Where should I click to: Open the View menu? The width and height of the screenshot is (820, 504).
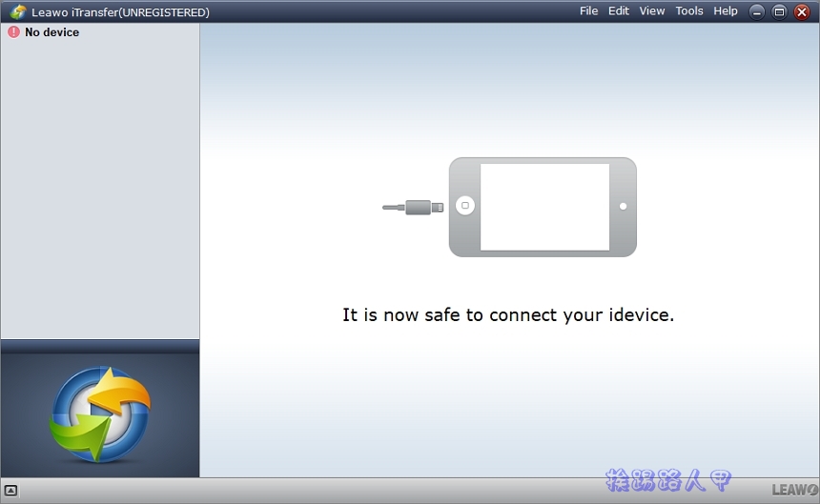[x=651, y=11]
